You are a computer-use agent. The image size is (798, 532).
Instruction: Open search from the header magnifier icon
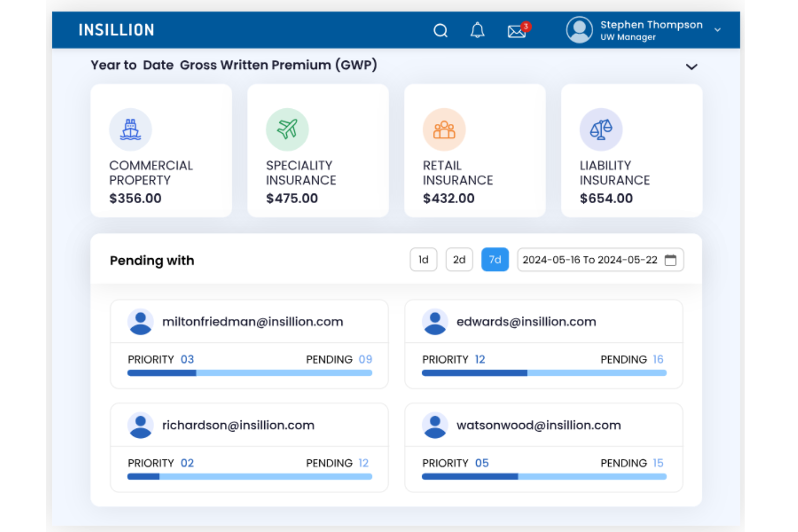[441, 31]
